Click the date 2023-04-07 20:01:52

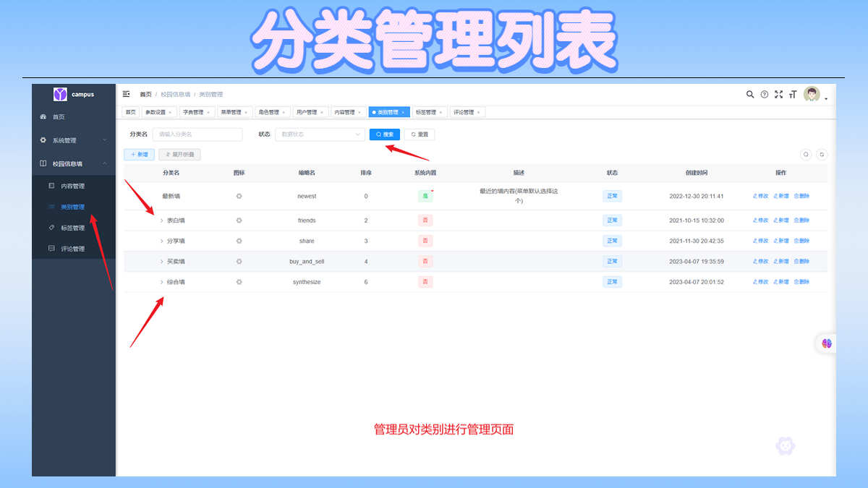(697, 282)
